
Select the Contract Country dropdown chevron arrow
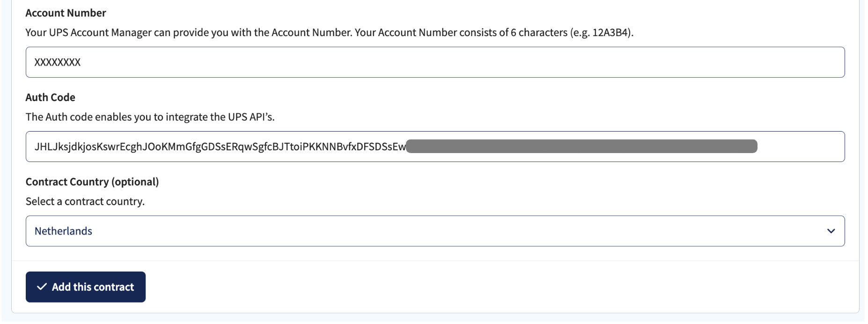[x=831, y=230]
